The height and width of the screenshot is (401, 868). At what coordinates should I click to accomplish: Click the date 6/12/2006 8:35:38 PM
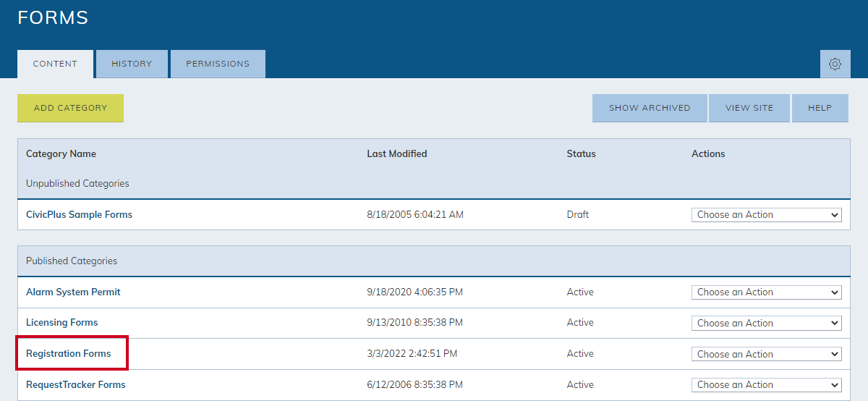(414, 384)
